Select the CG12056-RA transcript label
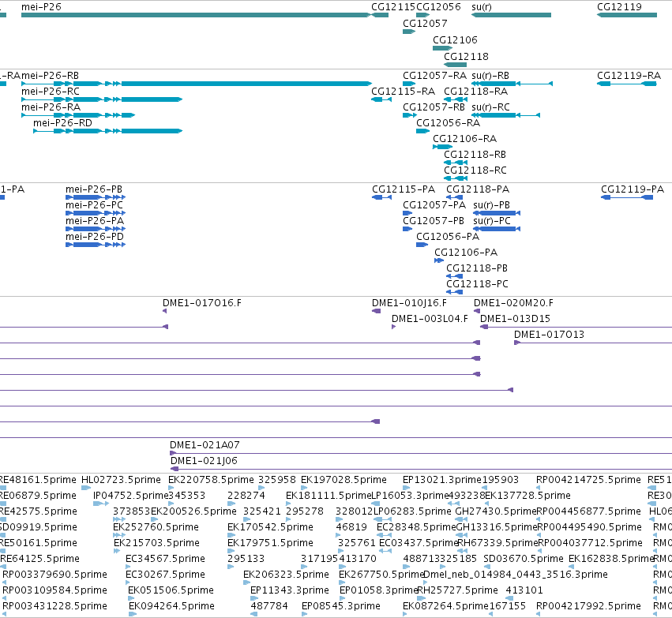This screenshot has height=618, width=672. pos(448,123)
